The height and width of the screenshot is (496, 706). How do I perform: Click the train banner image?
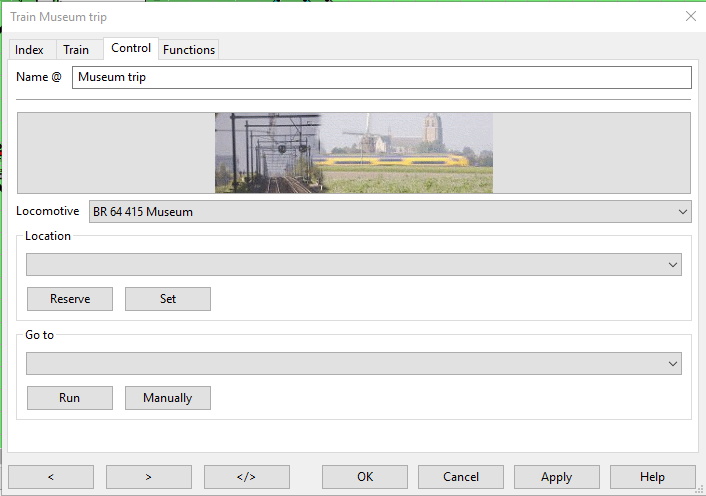point(354,152)
